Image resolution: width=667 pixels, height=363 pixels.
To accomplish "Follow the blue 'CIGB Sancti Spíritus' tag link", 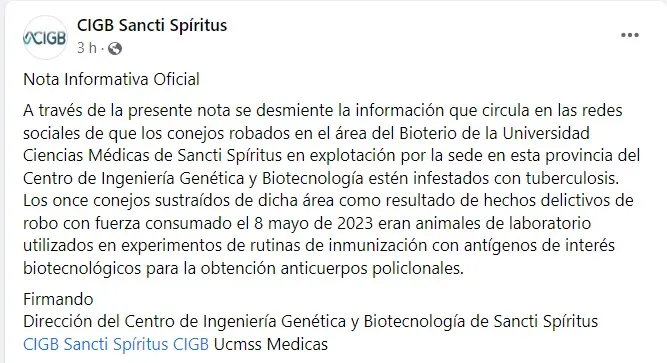I will click(96, 344).
